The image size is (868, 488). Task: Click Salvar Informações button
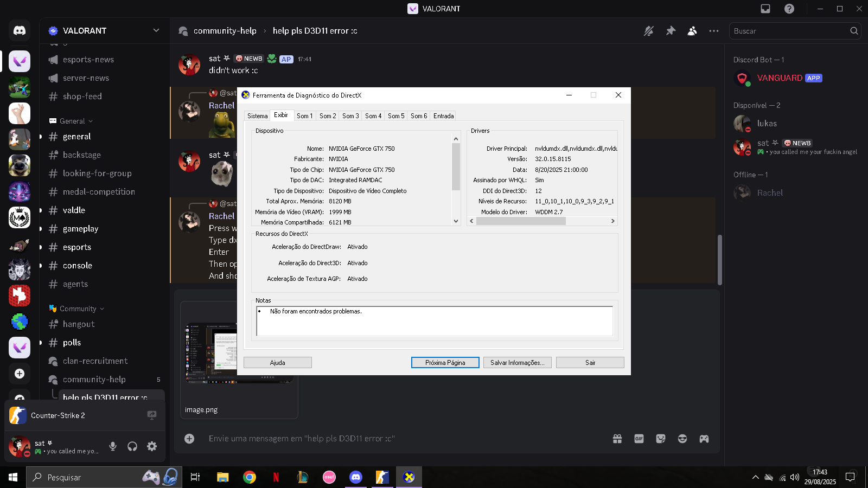pyautogui.click(x=518, y=363)
